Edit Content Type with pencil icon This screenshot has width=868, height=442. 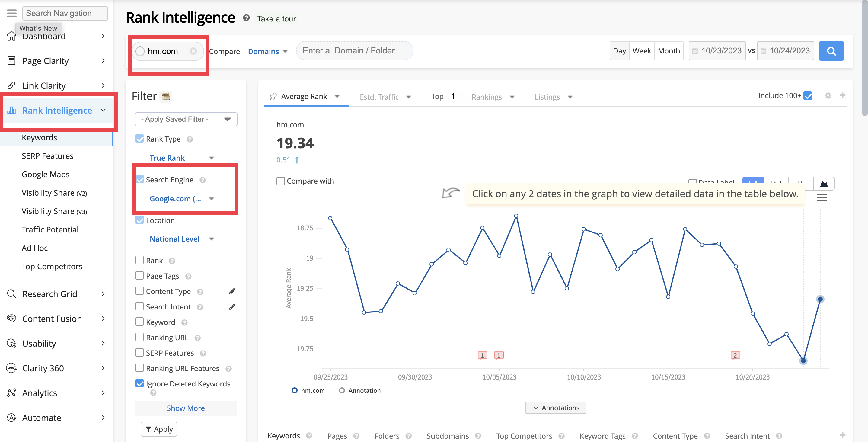pos(232,291)
